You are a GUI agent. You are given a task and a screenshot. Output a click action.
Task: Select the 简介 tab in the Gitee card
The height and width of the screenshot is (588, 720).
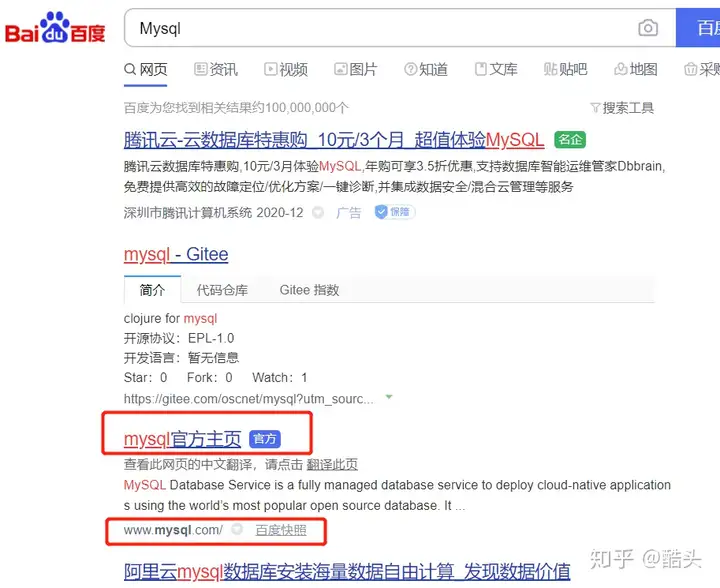[152, 290]
